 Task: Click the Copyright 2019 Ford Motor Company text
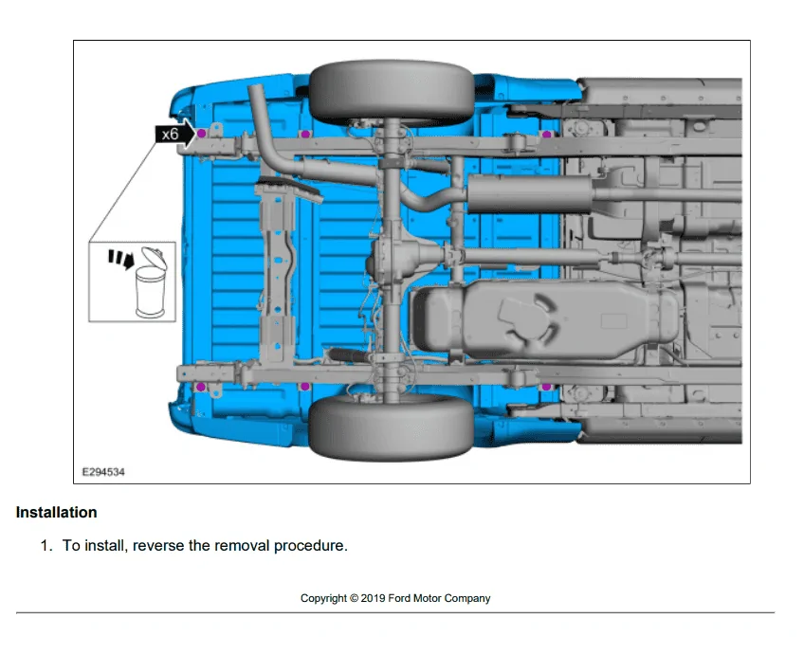[395, 598]
